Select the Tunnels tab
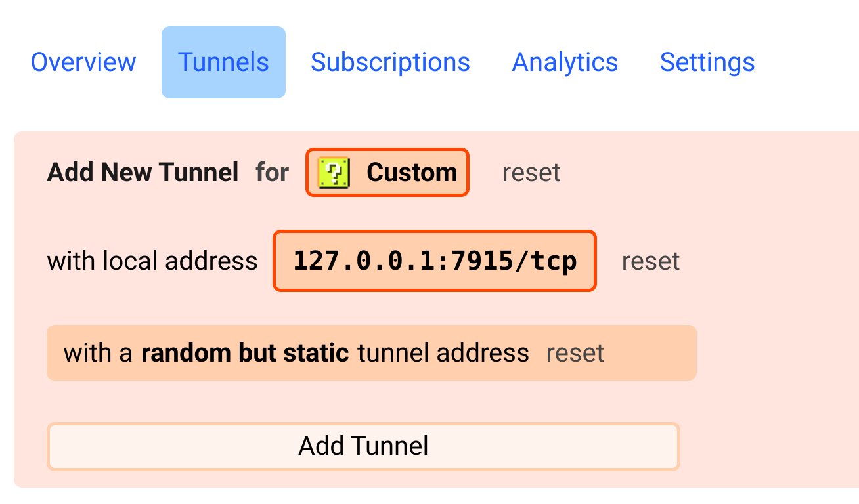This screenshot has width=859, height=504. (223, 62)
